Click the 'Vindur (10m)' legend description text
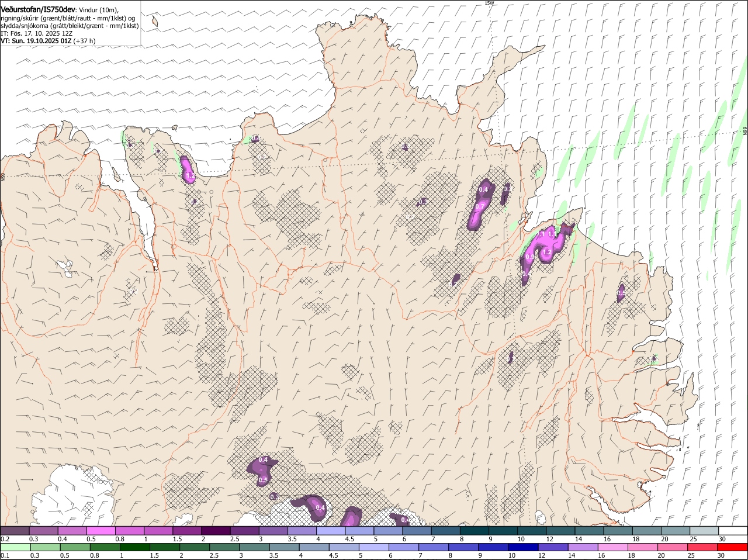 98,10
